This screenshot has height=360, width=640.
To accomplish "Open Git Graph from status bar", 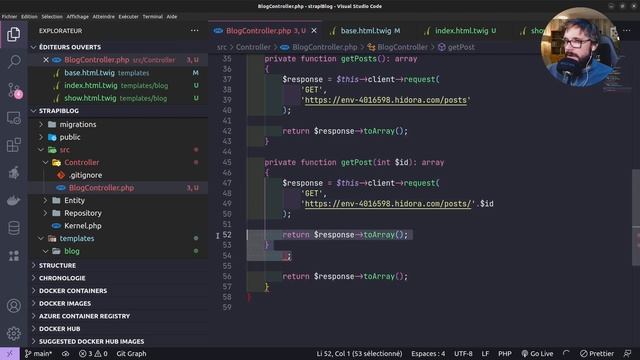I will pyautogui.click(x=131, y=353).
